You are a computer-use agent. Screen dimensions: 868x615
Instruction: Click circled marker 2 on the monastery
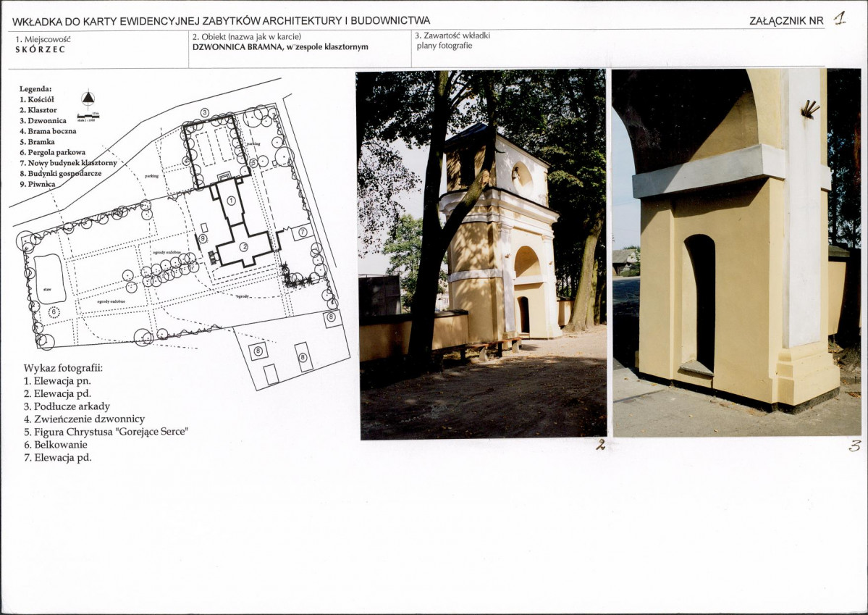[x=245, y=247]
